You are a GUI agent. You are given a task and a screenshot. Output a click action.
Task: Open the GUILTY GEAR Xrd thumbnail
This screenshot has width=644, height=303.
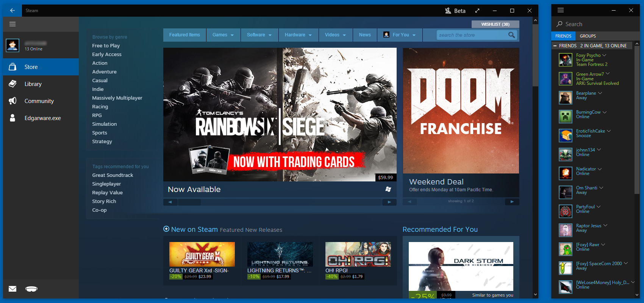tap(202, 254)
